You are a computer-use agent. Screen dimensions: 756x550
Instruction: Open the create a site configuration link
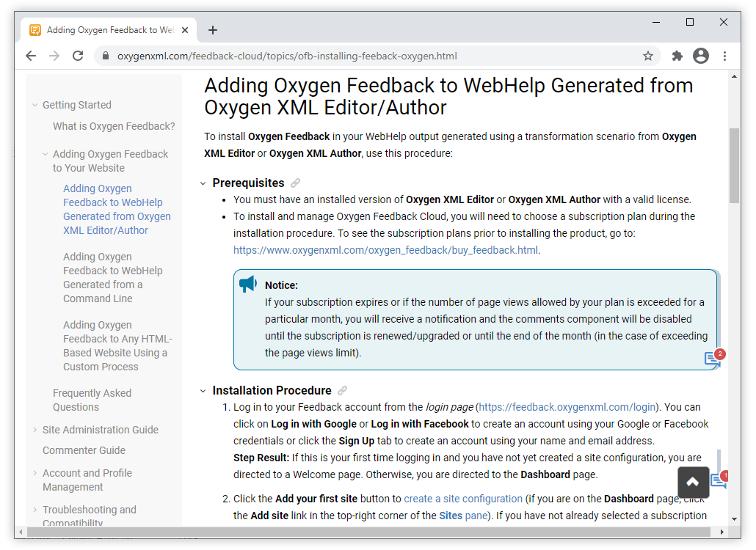[463, 499]
